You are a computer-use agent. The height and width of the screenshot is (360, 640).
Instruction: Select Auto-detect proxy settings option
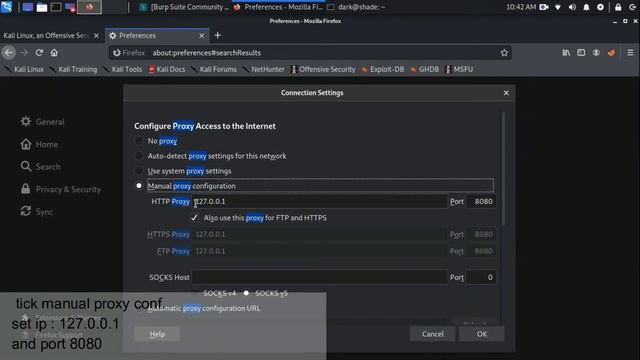(x=139, y=156)
